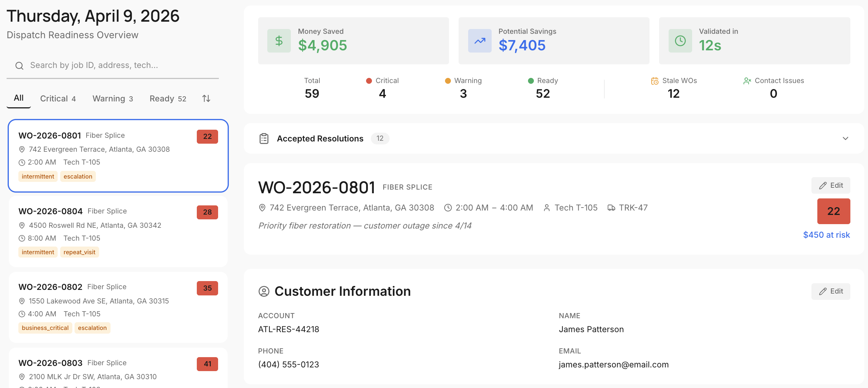This screenshot has width=868, height=388.
Task: Click the clock icon on the WO-2026-0801 card
Action: pos(22,162)
